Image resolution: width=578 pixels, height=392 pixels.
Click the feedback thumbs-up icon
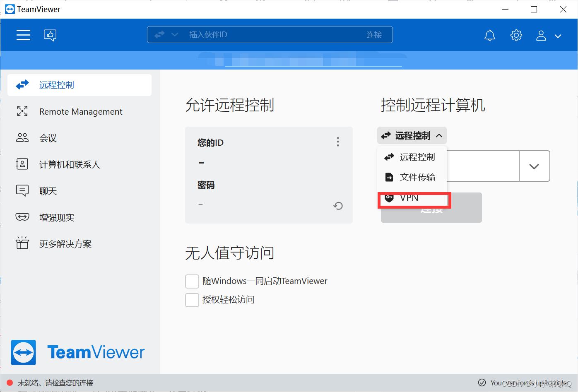click(x=50, y=35)
